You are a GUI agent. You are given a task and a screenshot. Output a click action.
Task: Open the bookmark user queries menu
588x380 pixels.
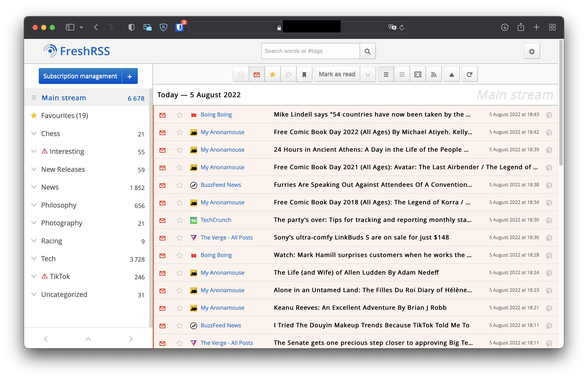click(304, 74)
